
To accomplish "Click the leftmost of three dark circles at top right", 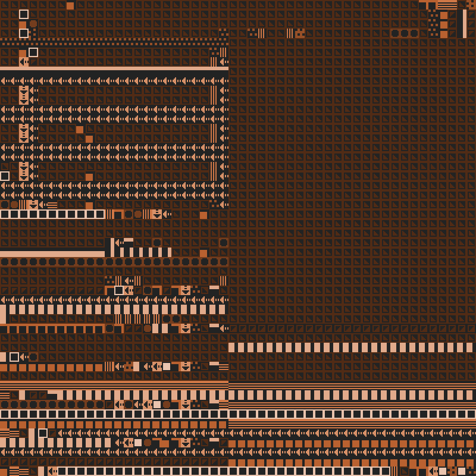I will point(395,33).
